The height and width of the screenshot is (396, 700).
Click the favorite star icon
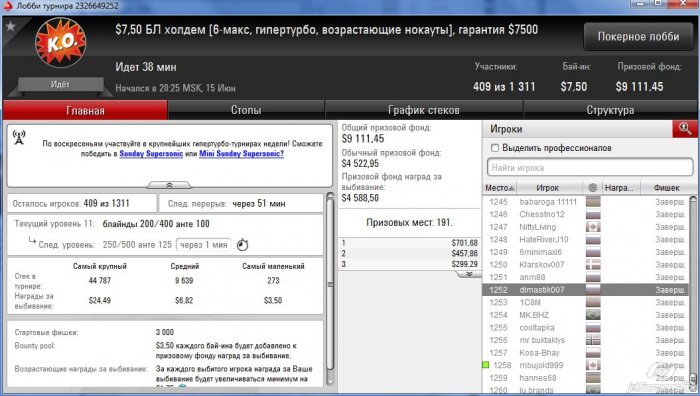[x=10, y=26]
